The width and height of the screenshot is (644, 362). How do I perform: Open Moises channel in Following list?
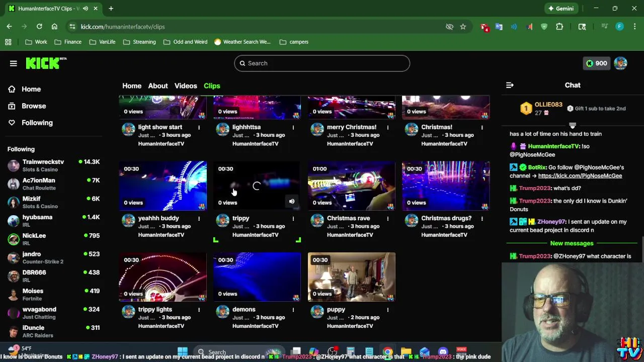coord(54,295)
